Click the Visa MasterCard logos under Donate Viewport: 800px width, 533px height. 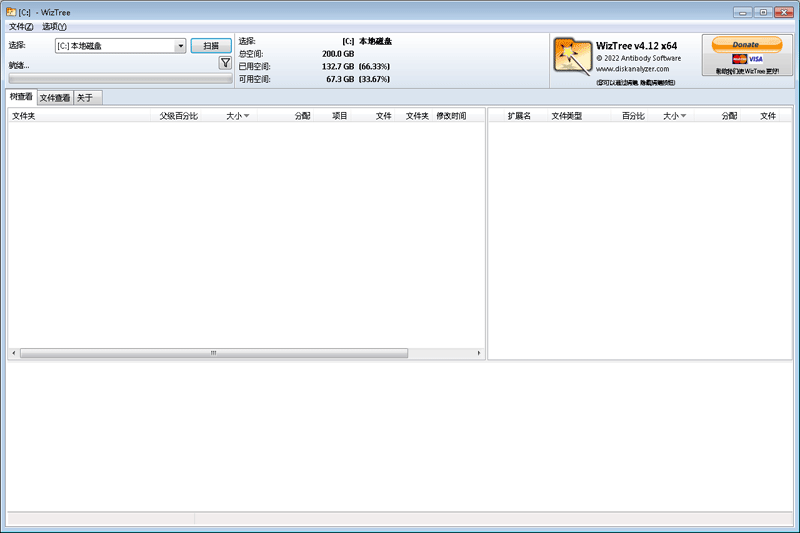tap(747, 59)
